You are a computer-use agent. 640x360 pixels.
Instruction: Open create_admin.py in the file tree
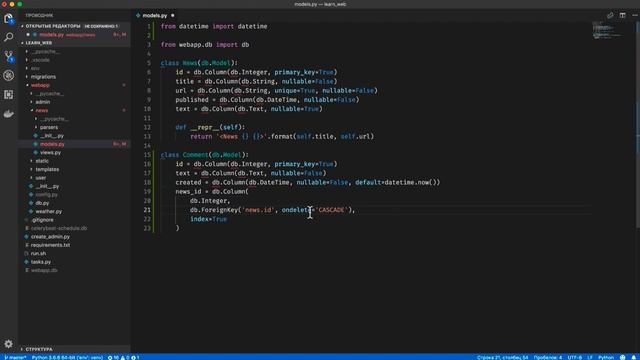tap(50, 237)
